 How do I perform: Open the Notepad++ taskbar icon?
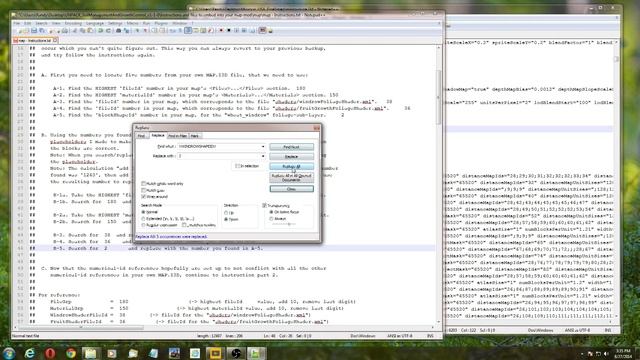[256, 353]
